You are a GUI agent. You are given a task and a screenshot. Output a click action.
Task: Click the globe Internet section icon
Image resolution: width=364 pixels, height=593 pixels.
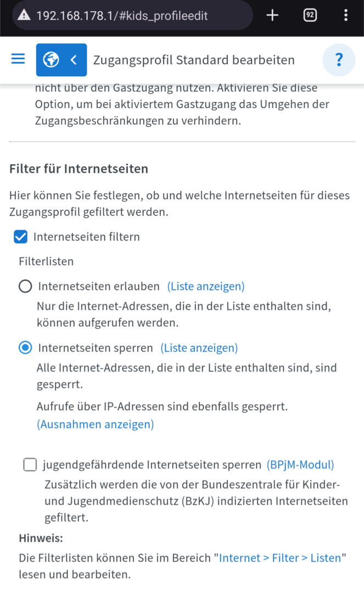[x=51, y=60]
